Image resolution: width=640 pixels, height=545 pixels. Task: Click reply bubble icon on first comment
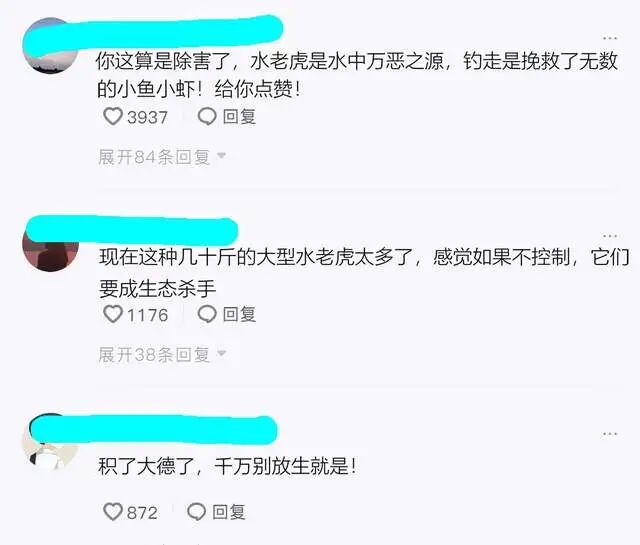coord(207,117)
